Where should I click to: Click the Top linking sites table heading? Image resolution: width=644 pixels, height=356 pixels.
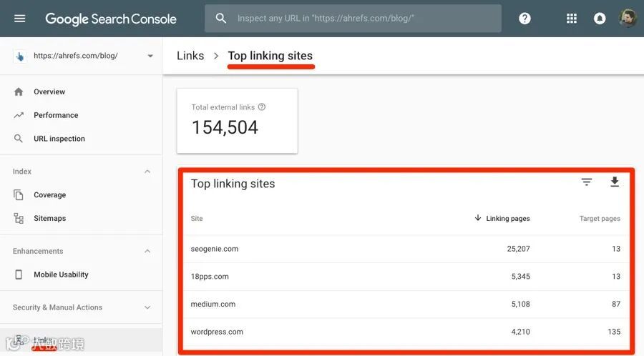tap(233, 184)
